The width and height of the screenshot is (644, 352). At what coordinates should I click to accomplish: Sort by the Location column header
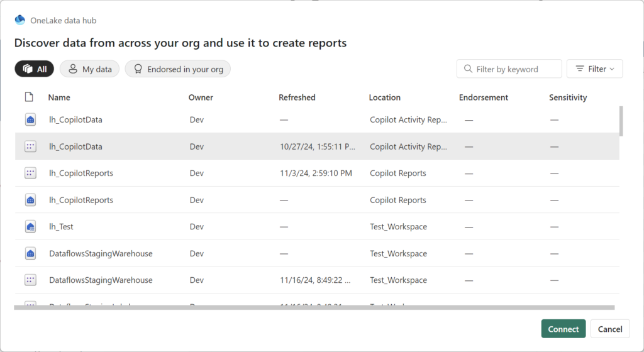point(384,97)
